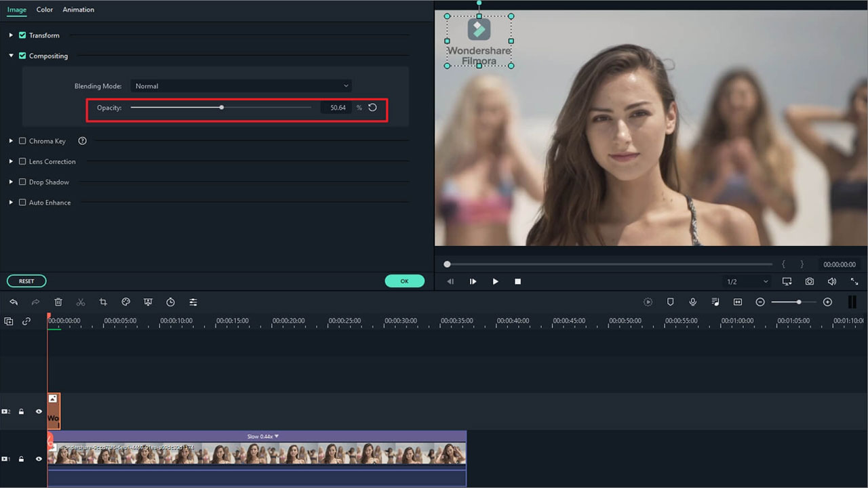Viewport: 868px width, 488px height.
Task: Open the 1/2 preview quality dropdown
Action: pos(746,281)
